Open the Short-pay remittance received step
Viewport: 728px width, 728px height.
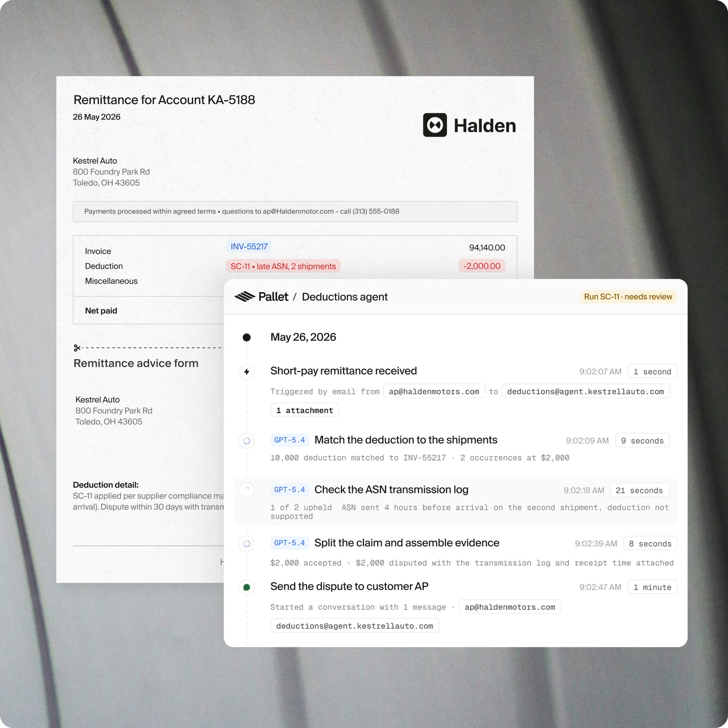[343, 371]
